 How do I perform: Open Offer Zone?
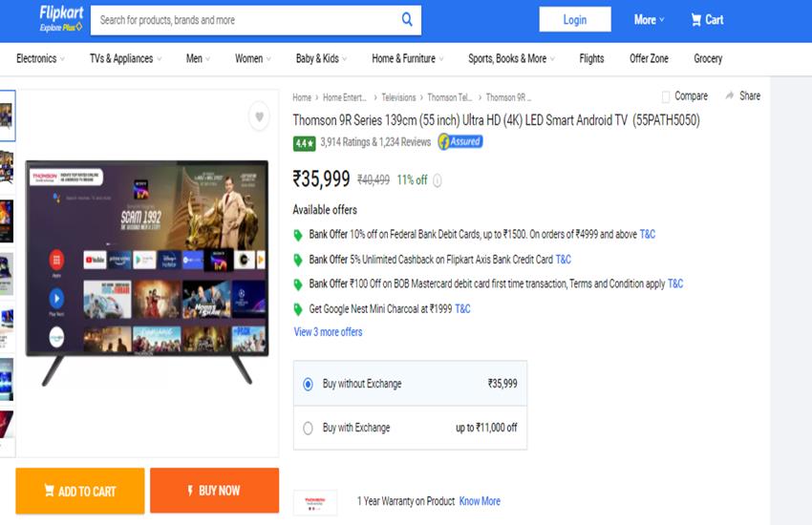tap(649, 58)
